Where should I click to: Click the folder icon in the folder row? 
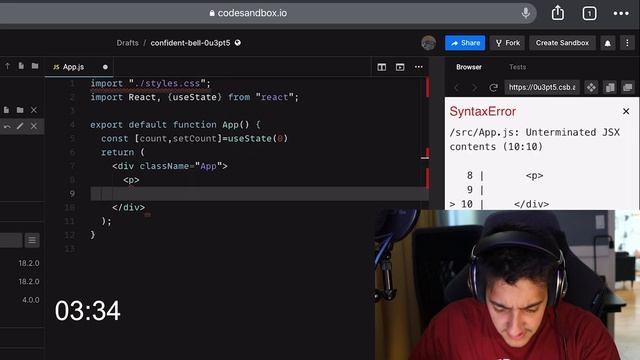(x=20, y=110)
